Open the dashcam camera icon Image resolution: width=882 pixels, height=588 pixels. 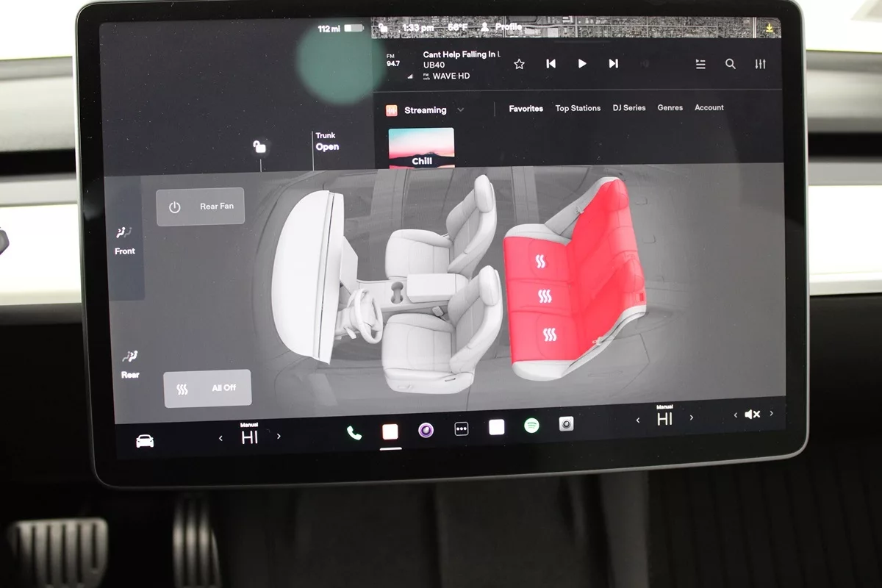point(566,424)
